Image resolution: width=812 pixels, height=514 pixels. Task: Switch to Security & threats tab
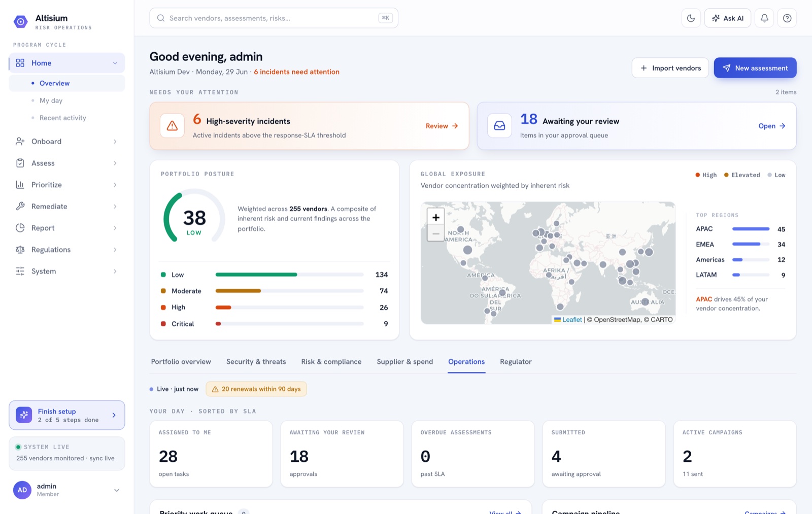point(256,362)
